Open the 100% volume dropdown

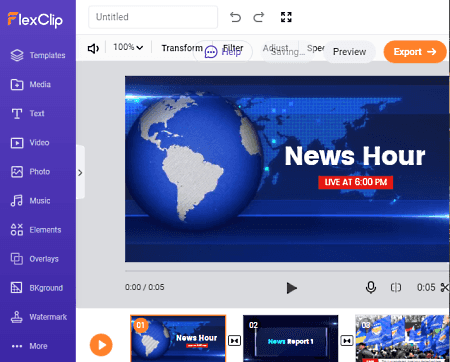tap(128, 47)
